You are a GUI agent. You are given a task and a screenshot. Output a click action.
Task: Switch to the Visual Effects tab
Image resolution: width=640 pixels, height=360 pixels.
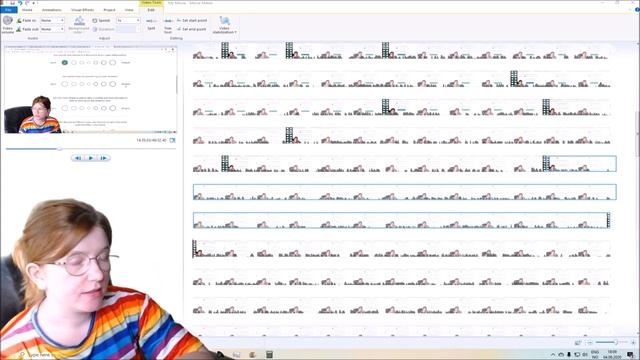click(x=82, y=10)
